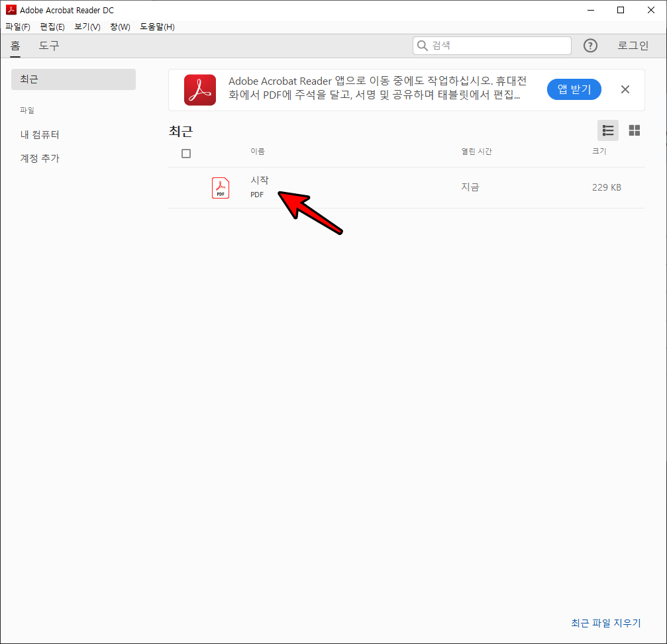Select 최근 in the sidebar
The width and height of the screenshot is (667, 644).
click(73, 79)
